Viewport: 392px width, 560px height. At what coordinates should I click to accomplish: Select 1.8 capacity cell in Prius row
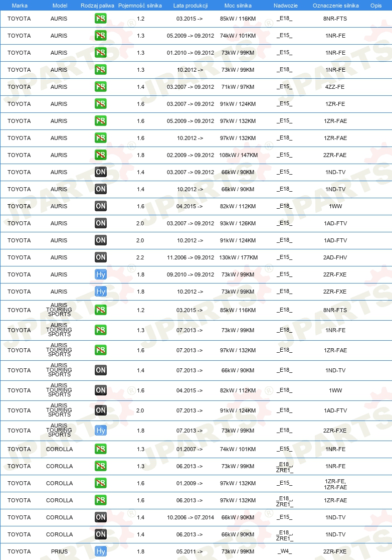(x=140, y=551)
